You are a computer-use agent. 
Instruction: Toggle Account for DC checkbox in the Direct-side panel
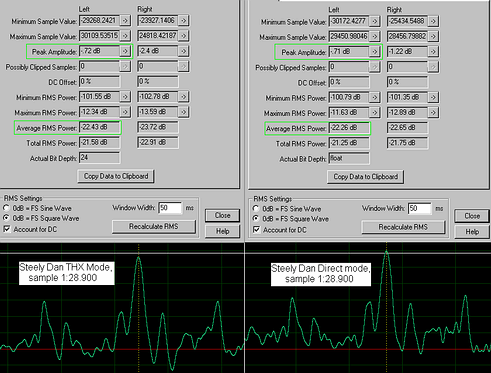pos(256,230)
